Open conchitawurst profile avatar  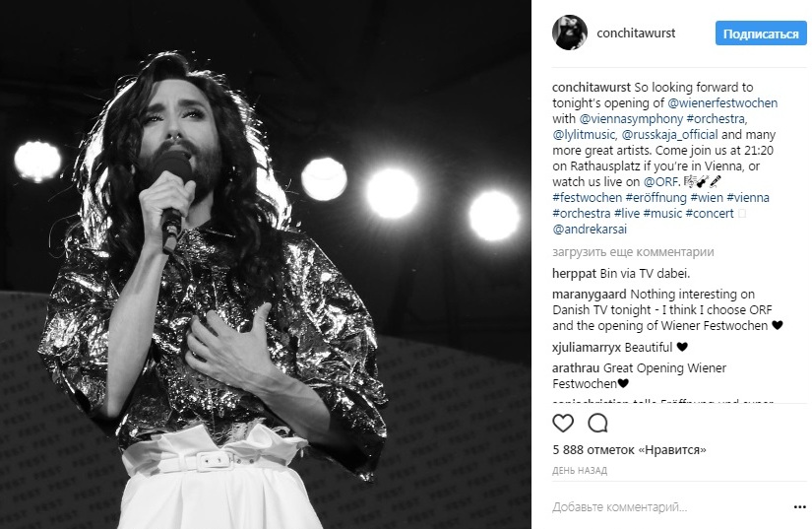570,33
